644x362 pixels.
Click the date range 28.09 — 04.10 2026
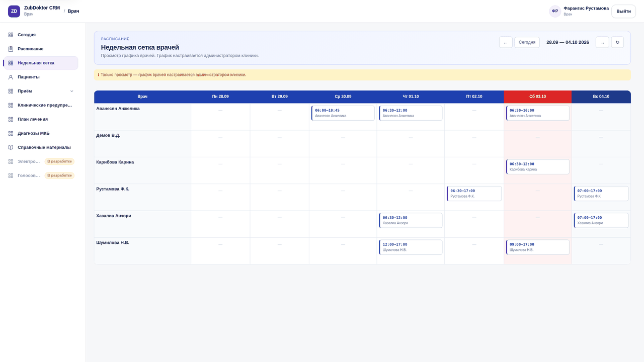(x=568, y=42)
